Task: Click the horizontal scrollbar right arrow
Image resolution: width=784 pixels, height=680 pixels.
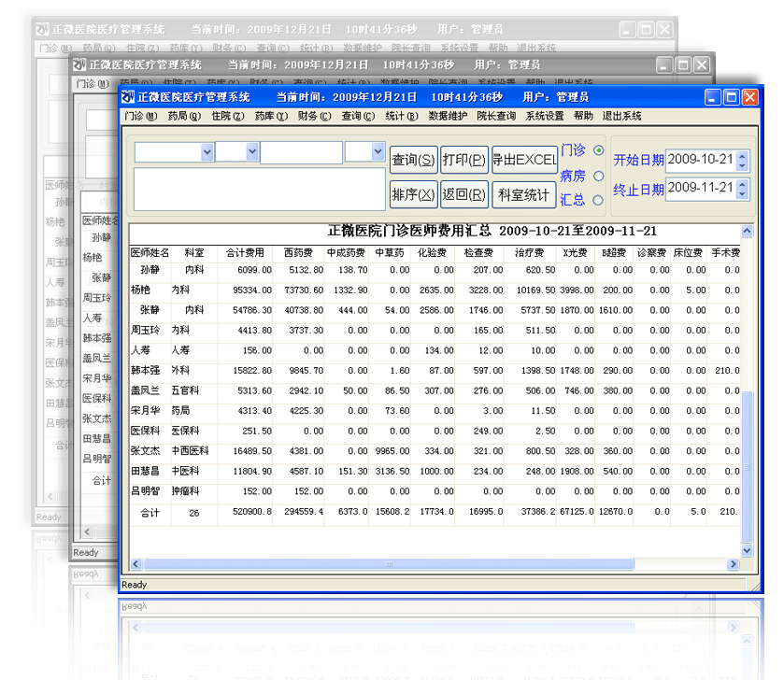Action: tap(733, 564)
